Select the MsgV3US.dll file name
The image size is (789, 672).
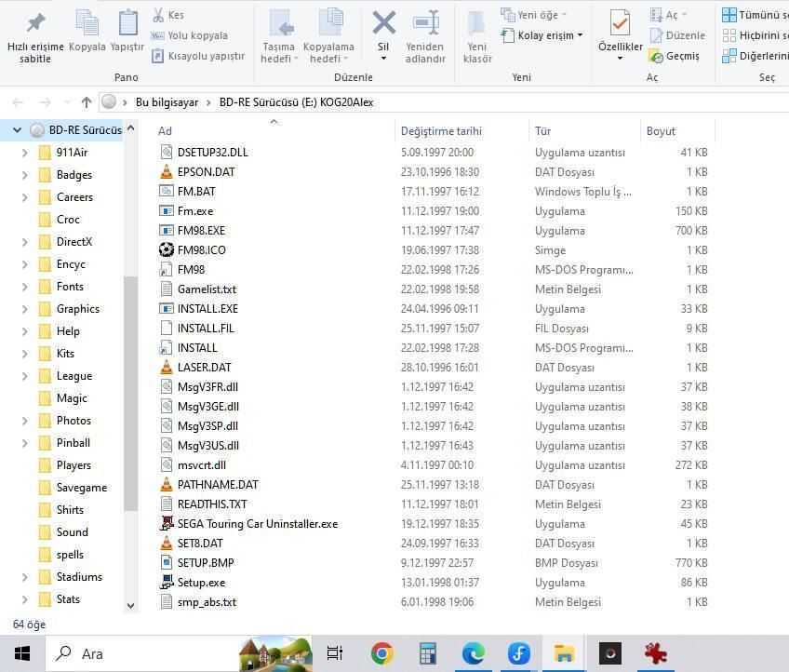(x=208, y=446)
